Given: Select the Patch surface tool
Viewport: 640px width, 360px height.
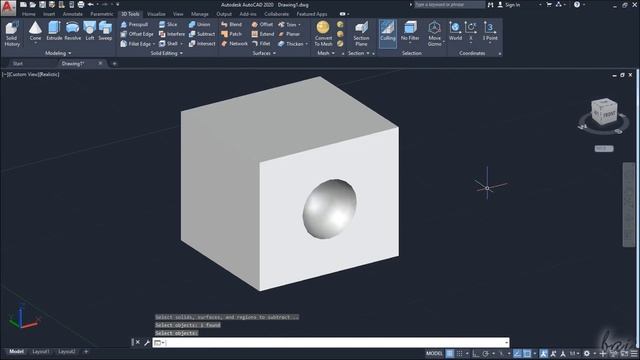Looking at the screenshot, I should pos(231,34).
